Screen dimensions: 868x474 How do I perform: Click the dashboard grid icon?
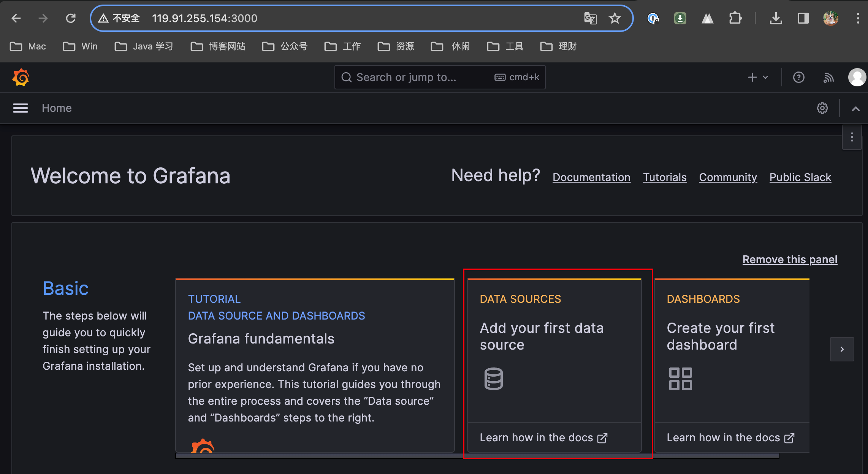pyautogui.click(x=680, y=379)
